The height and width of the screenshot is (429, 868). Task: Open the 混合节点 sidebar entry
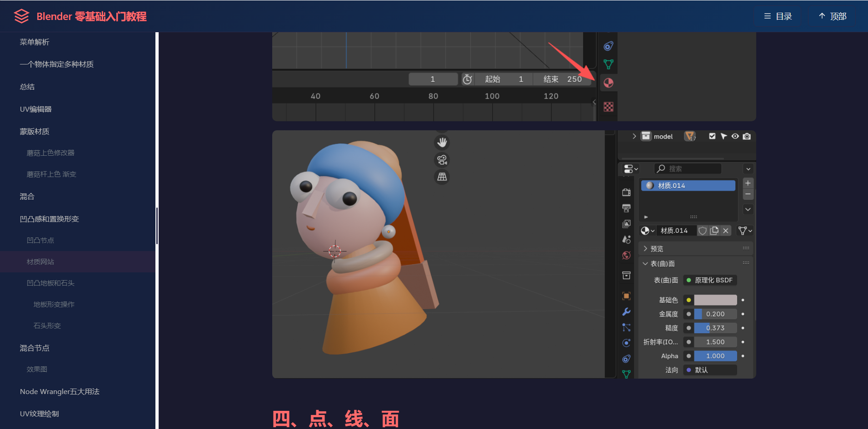(x=35, y=348)
